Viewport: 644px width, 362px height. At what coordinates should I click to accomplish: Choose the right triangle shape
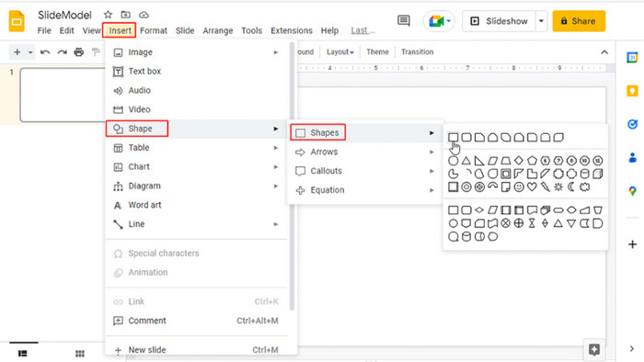(x=479, y=161)
